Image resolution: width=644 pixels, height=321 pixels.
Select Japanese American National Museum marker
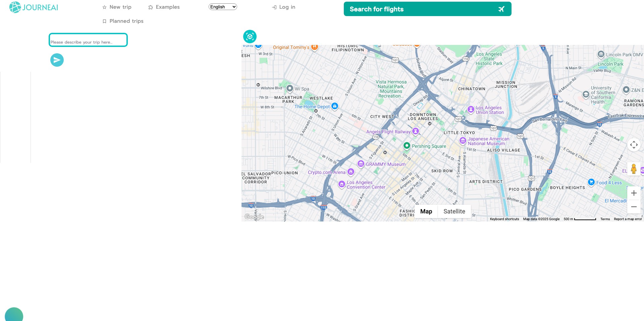pos(463,141)
